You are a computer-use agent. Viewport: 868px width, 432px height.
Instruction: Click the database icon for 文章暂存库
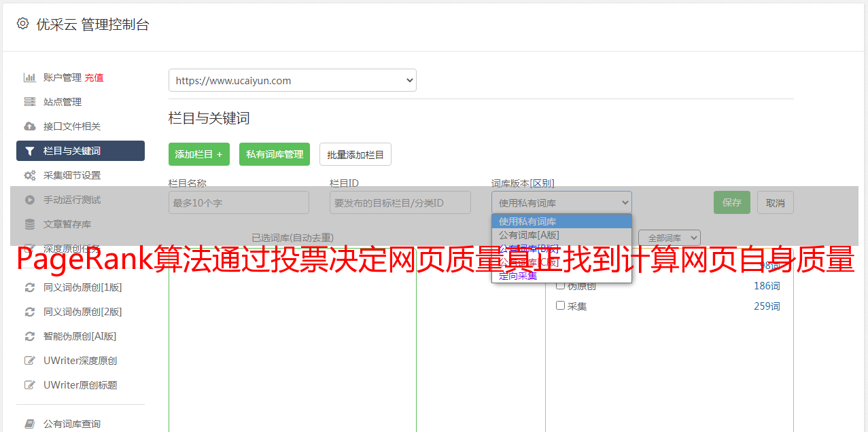pos(30,224)
